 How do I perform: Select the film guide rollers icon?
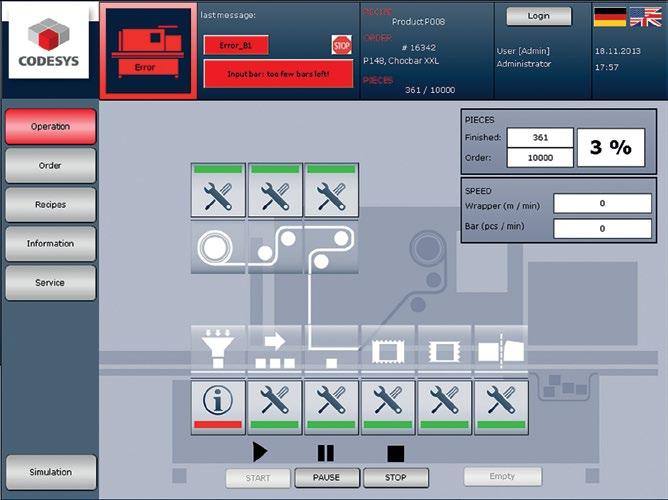[x=331, y=247]
